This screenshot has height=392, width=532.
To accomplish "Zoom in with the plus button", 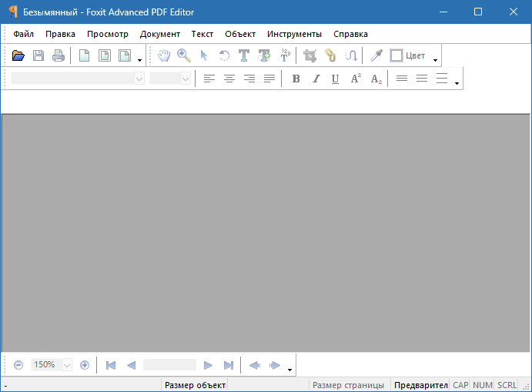I will click(x=85, y=365).
